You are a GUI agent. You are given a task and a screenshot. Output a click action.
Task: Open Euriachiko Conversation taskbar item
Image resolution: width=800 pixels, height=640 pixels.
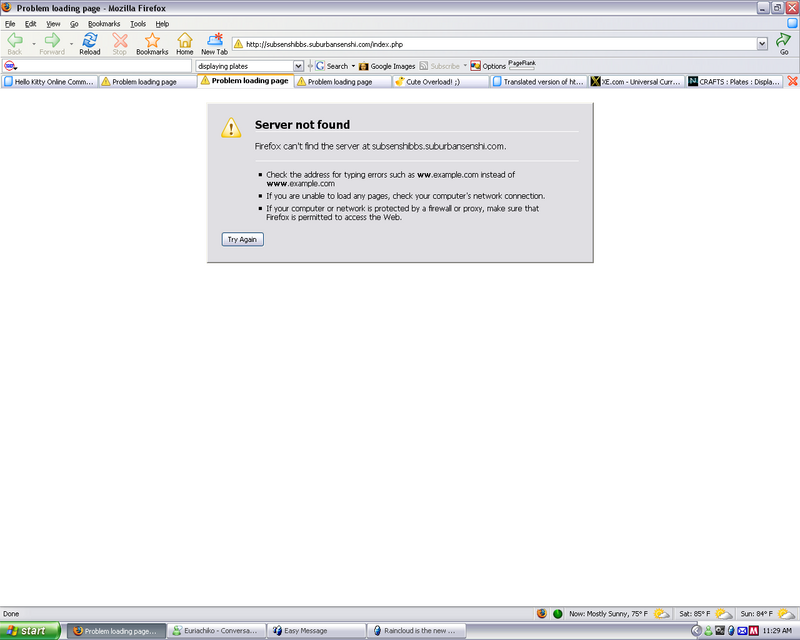(x=217, y=631)
